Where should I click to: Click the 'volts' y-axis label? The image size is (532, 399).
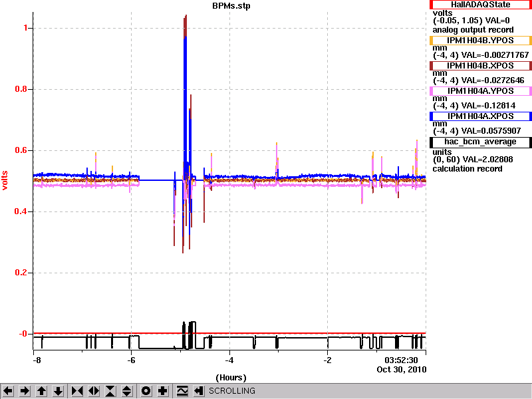pos(5,180)
